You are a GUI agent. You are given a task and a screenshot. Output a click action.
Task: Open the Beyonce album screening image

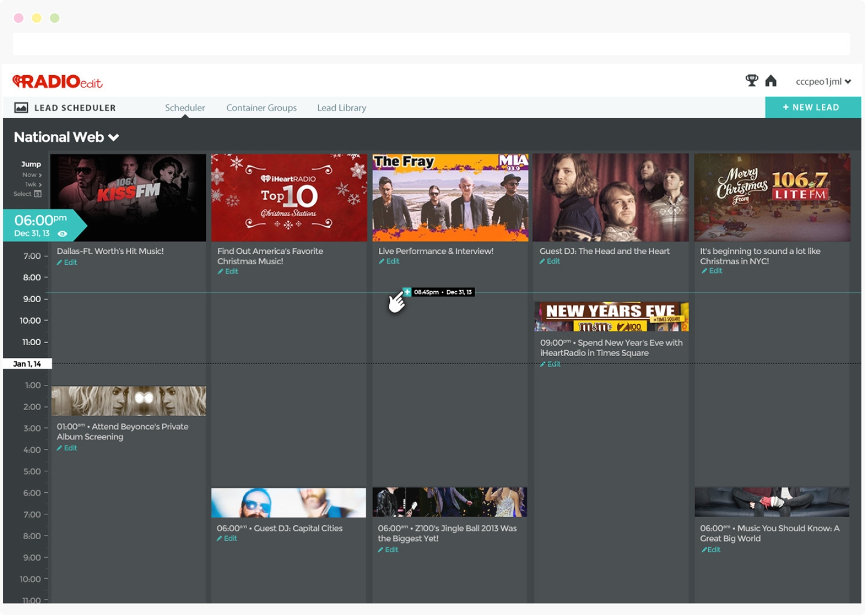click(x=129, y=401)
